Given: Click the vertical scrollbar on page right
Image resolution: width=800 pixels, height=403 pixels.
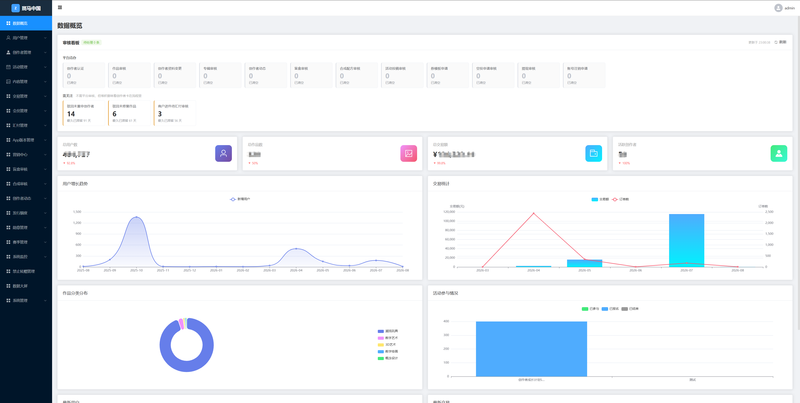Looking at the screenshot, I should point(798,173).
